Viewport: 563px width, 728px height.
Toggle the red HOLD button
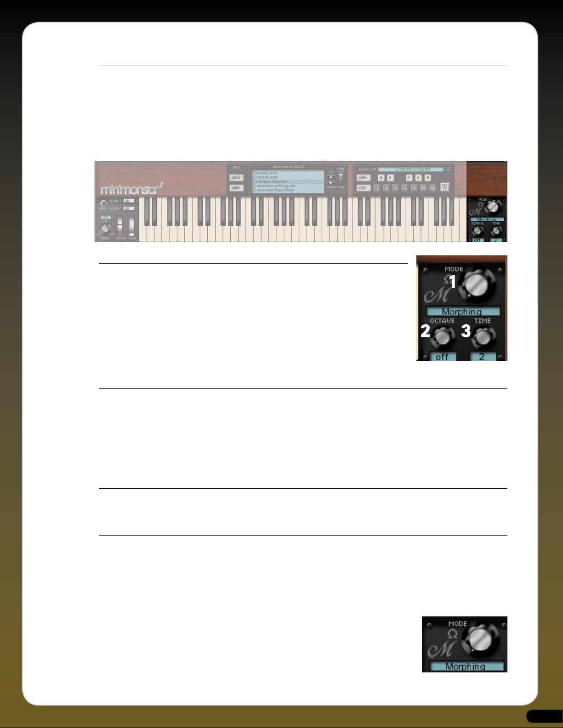[x=103, y=203]
